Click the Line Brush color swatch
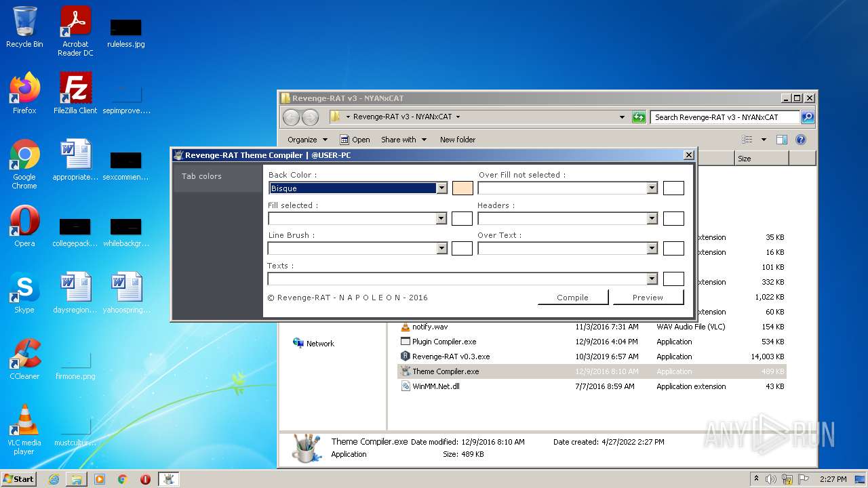 [462, 248]
